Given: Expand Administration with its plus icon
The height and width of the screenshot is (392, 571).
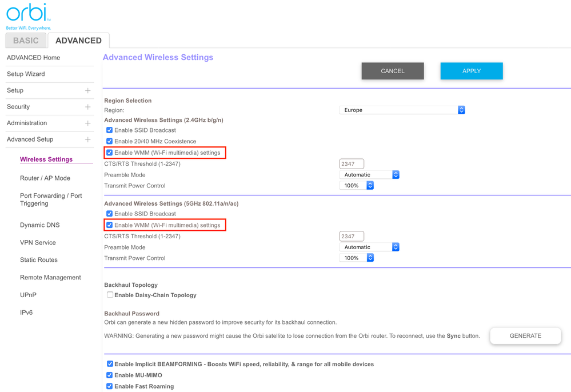Looking at the screenshot, I should (x=87, y=123).
